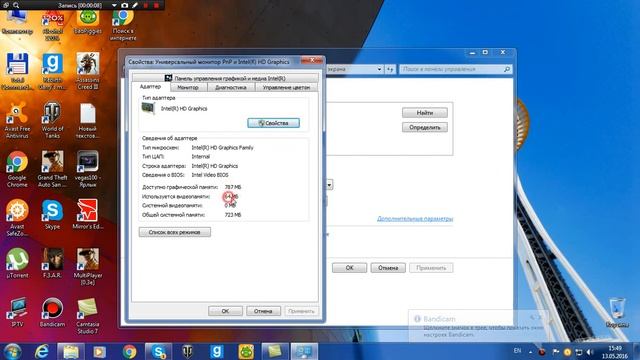This screenshot has width=640, height=360.
Task: Select the MultiPlayer [0.3e] desktop icon
Action: [87, 267]
